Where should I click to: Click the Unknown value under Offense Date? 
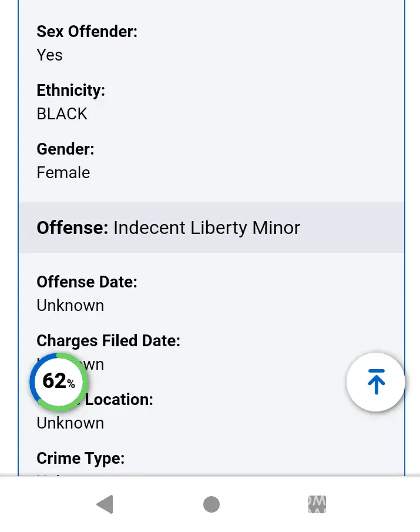pos(70,306)
